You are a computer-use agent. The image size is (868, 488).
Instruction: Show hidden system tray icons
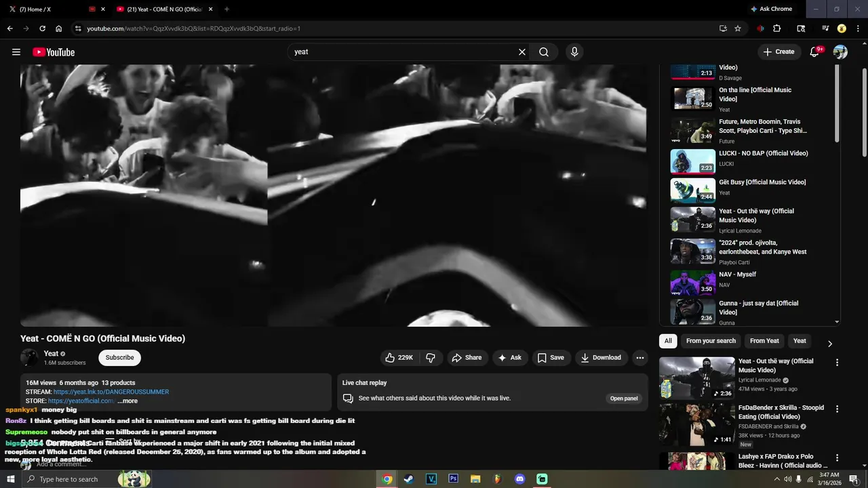[x=776, y=479]
